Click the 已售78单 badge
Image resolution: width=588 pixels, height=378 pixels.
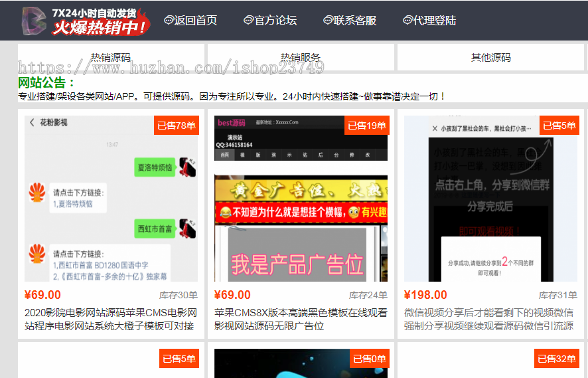(177, 126)
